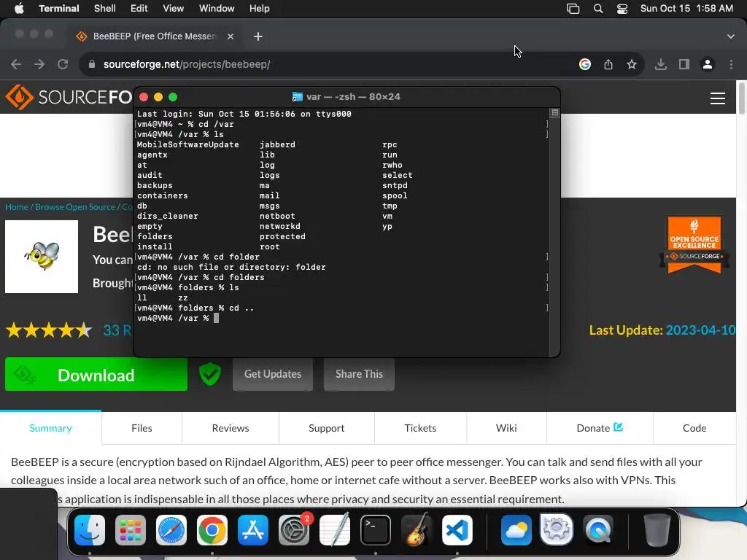The width and height of the screenshot is (747, 560).
Task: Open TextEdit from the Dock
Action: tap(334, 530)
